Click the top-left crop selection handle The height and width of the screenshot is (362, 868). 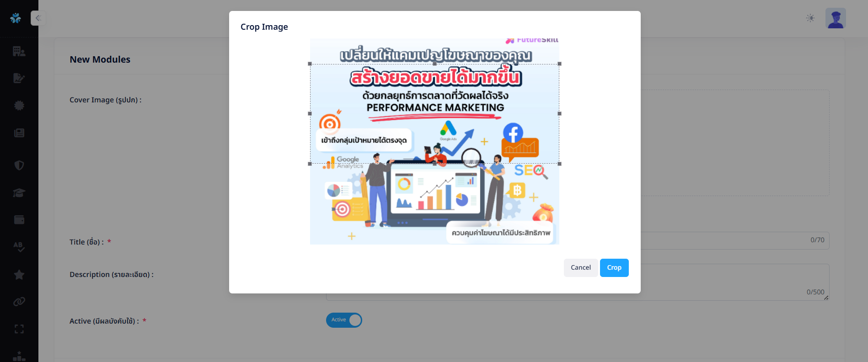tap(310, 64)
